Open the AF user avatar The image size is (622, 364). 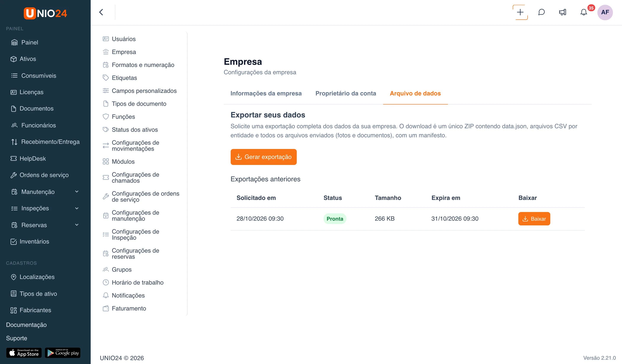(605, 12)
